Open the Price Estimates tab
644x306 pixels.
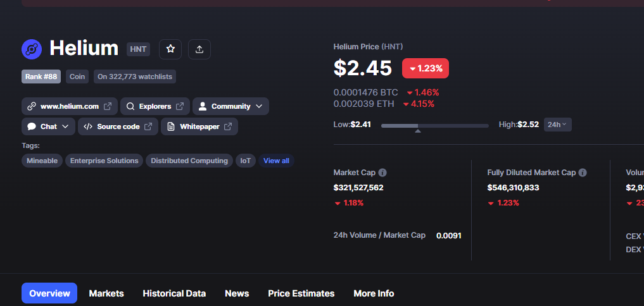[301, 293]
